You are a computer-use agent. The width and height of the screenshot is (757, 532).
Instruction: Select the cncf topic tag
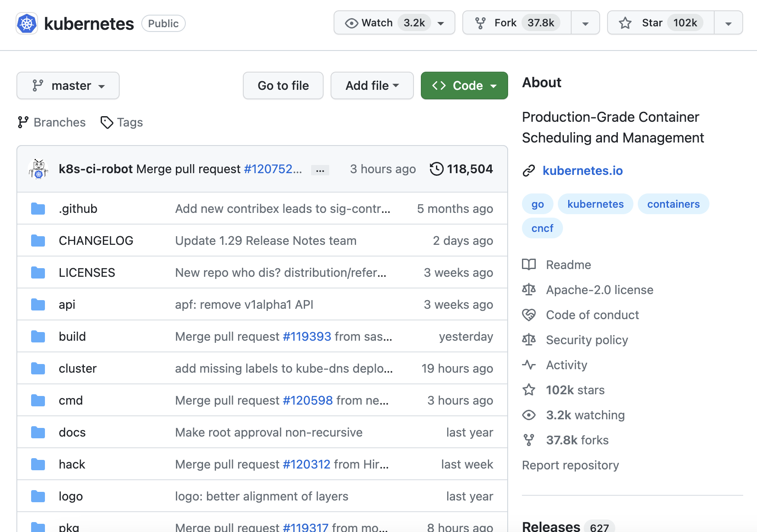click(x=542, y=228)
